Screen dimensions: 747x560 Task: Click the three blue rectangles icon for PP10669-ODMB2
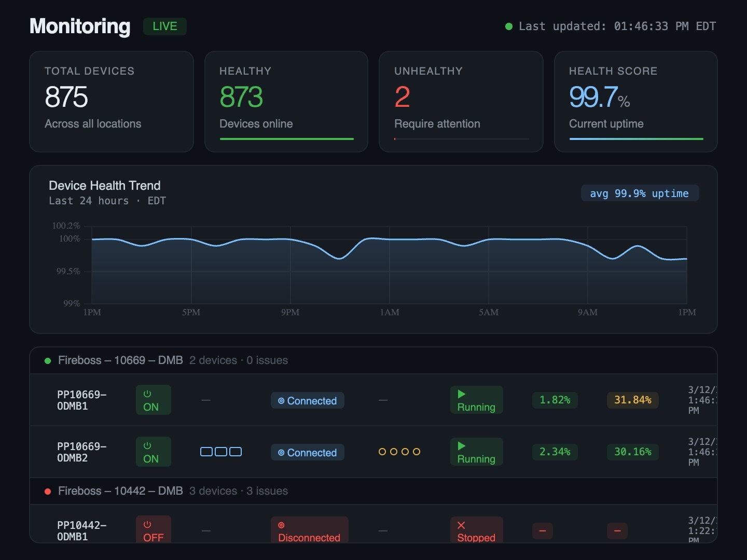[x=221, y=452]
